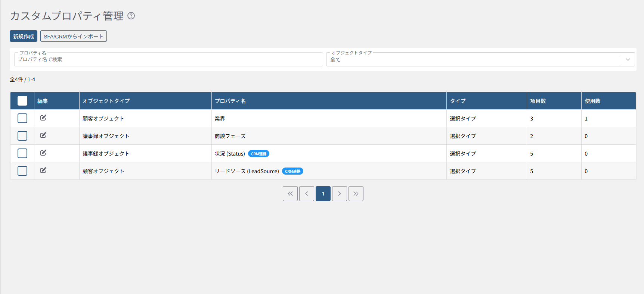
Task: Jump to last page of results
Action: (356, 194)
